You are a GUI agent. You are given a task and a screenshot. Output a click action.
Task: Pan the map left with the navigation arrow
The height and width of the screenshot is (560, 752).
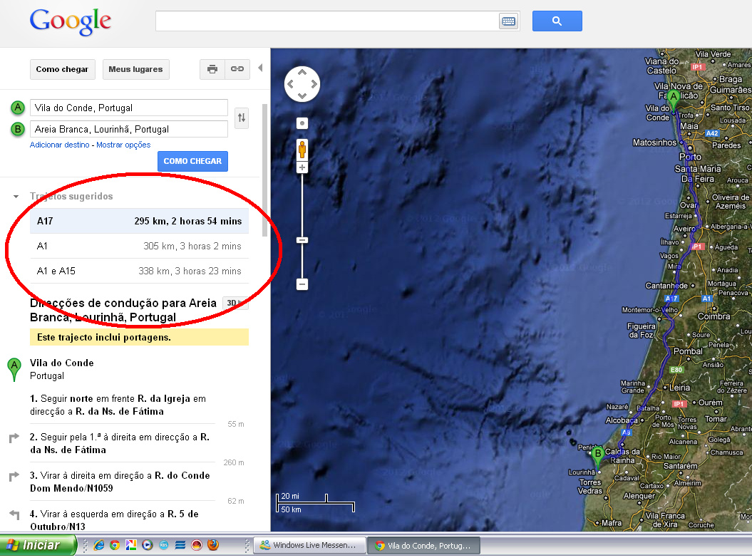click(x=291, y=84)
